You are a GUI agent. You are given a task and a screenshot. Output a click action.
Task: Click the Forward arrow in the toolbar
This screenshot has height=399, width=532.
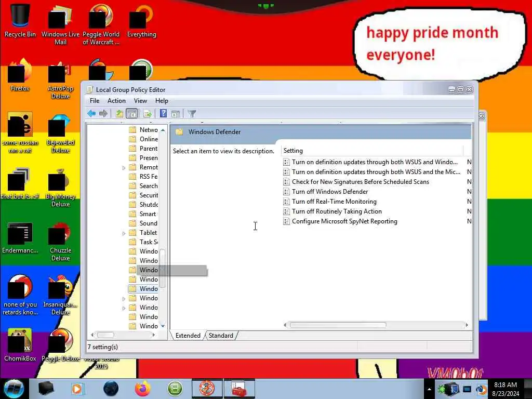(103, 113)
